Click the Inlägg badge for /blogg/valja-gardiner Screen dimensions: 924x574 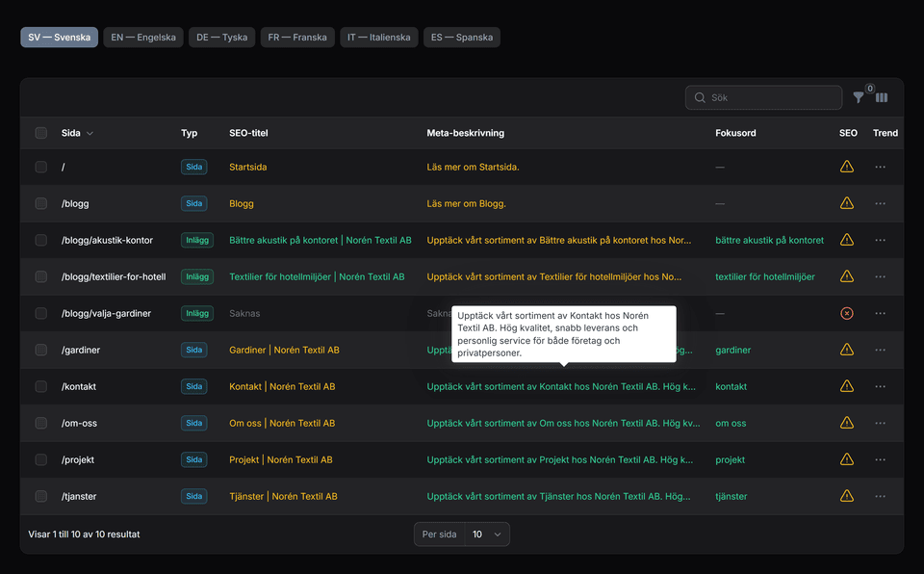(196, 313)
